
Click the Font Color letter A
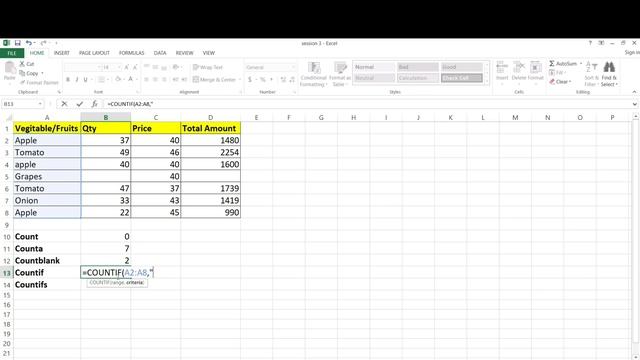coord(131,80)
